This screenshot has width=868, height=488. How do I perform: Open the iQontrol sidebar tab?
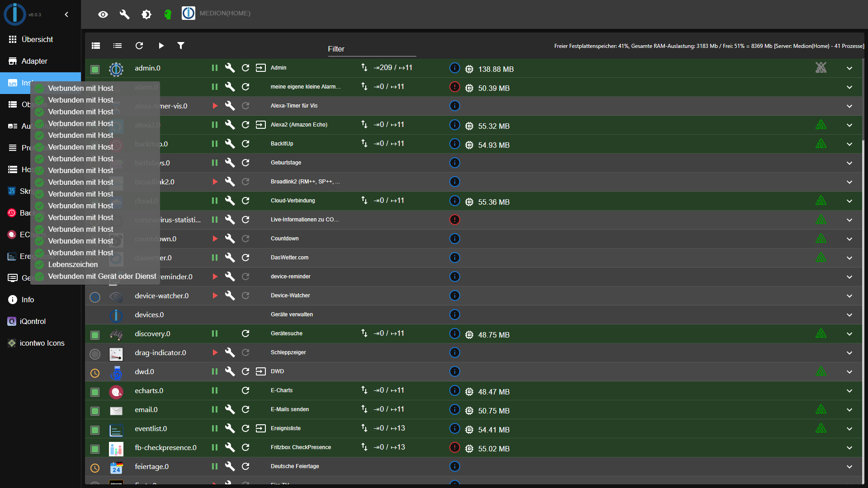point(41,321)
